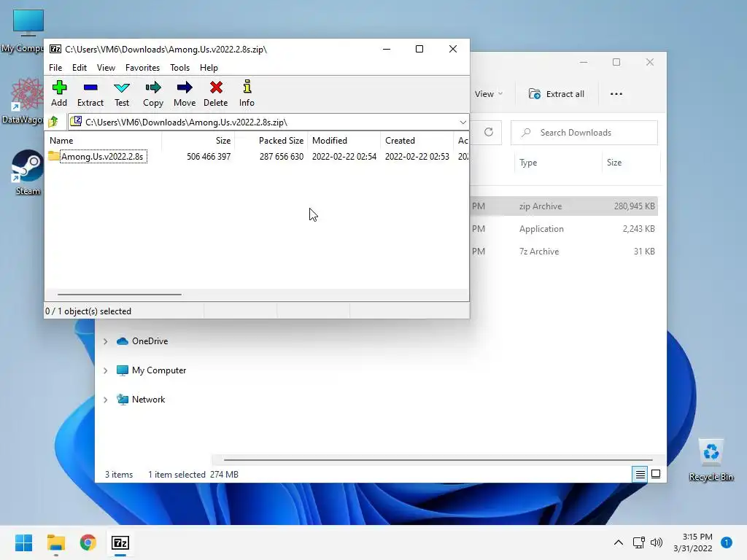Open the View dropdown in Explorer
747x560 pixels.
click(x=488, y=94)
